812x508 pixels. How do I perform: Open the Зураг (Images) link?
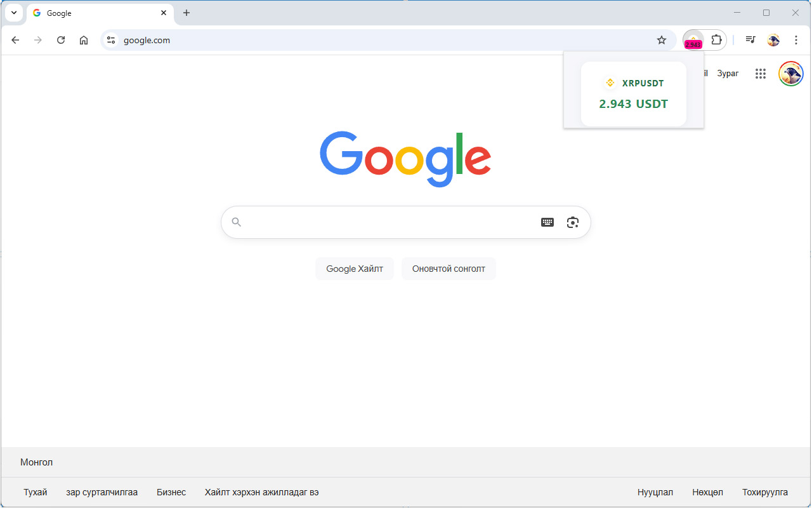pos(728,74)
